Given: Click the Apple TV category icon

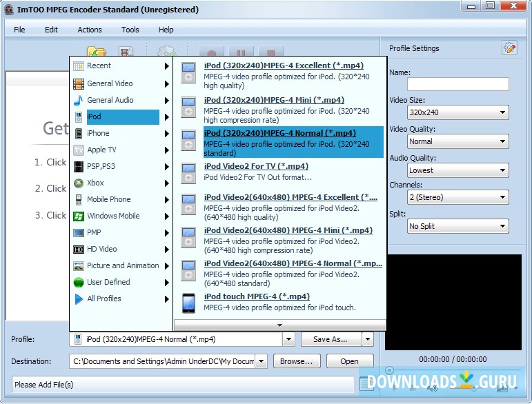Looking at the screenshot, I should pos(79,150).
